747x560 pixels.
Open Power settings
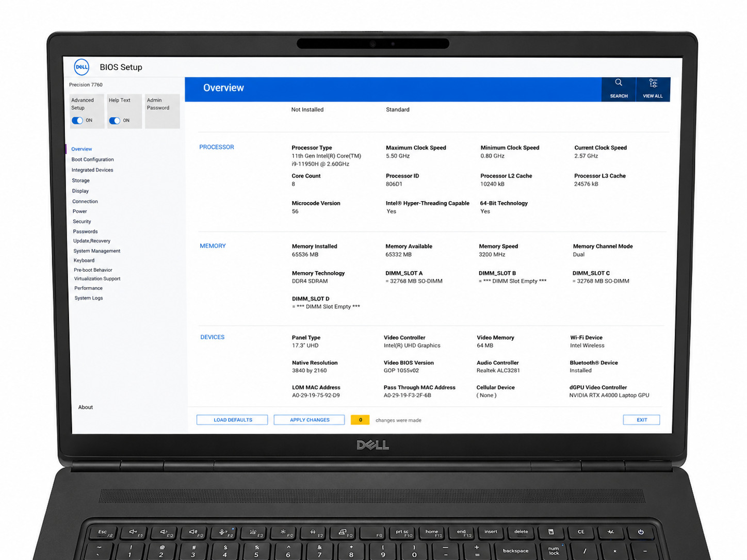click(x=80, y=211)
